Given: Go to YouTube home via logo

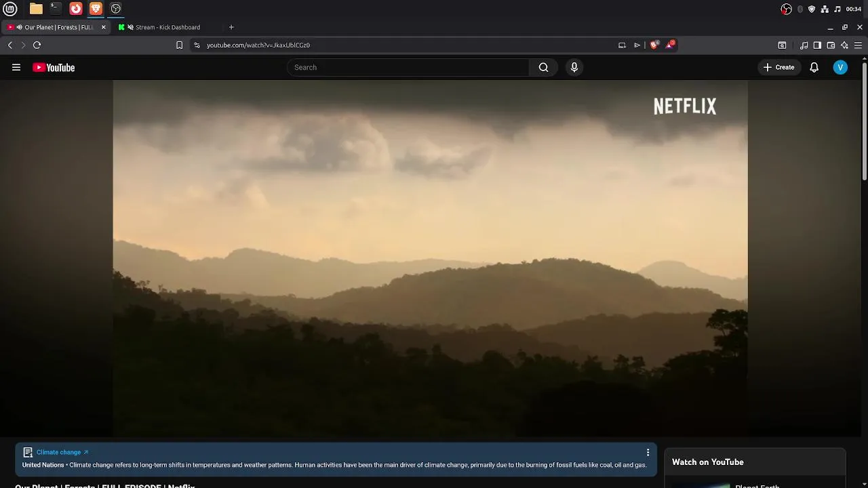Looking at the screenshot, I should click(54, 67).
